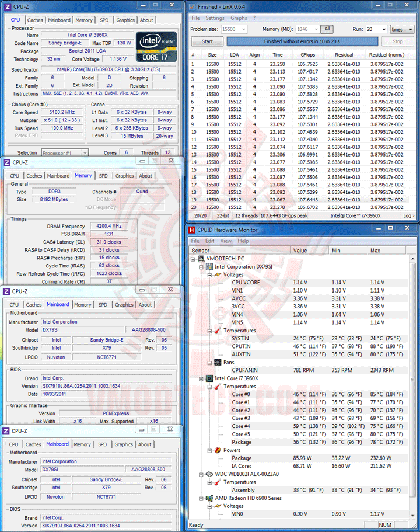Click the Hardware Monitor scrollbar thumb

412,380
